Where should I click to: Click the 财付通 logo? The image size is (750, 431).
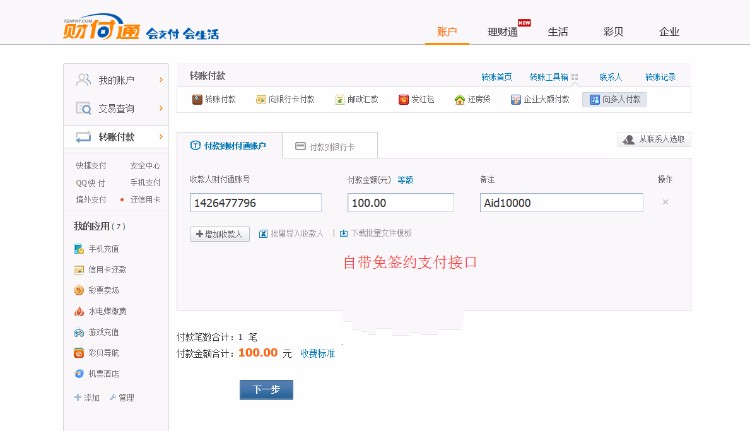[101, 27]
